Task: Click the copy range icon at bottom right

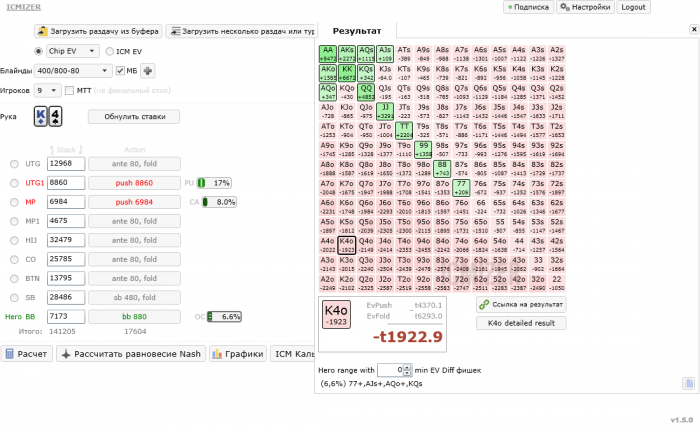Action: point(688,383)
